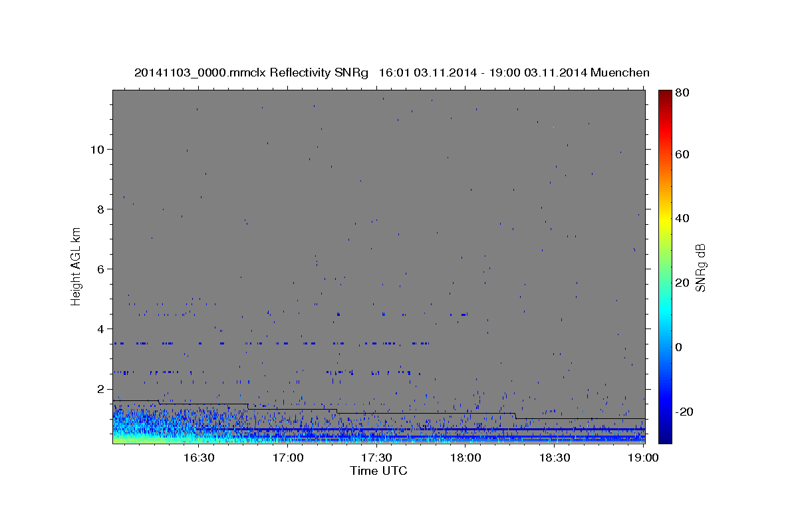The image size is (798, 532).
Task: Click the 17:00 time tick label
Action: [x=288, y=458]
